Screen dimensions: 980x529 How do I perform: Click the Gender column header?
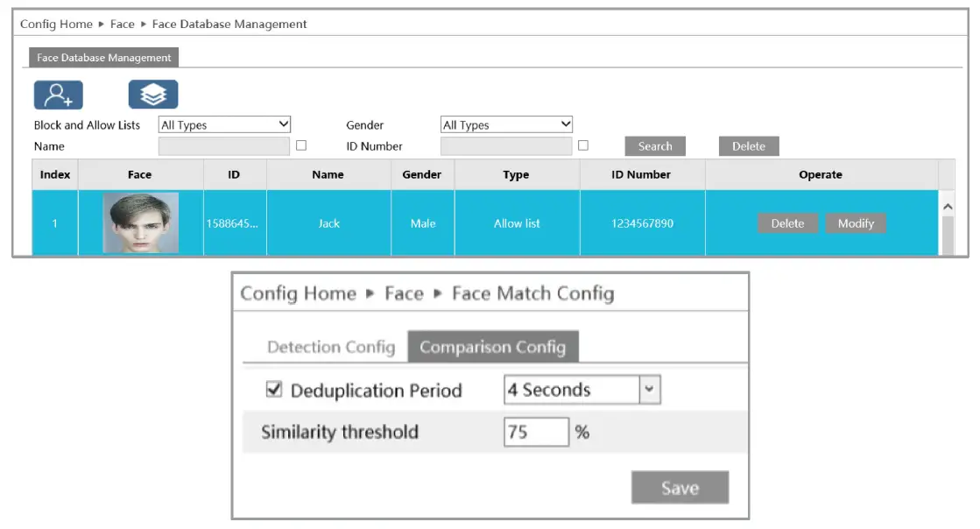coord(422,174)
